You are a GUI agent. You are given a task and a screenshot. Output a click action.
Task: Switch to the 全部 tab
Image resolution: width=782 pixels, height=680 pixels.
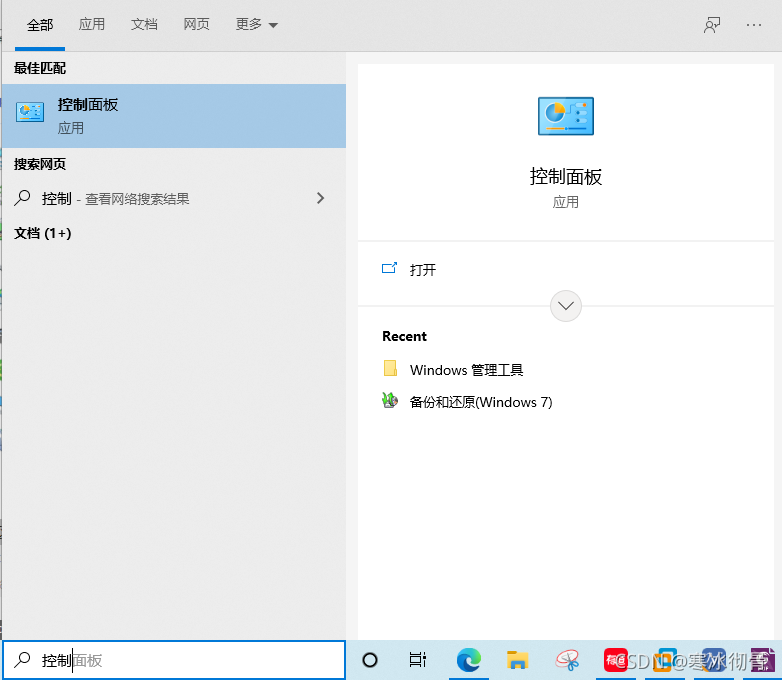pos(40,25)
